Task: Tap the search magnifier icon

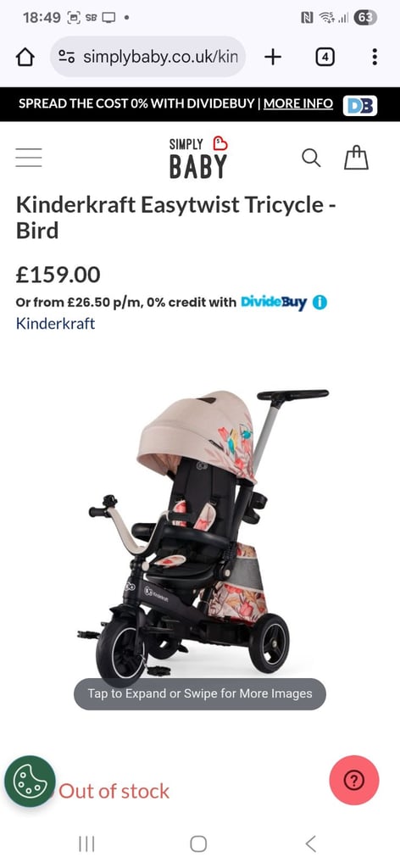Action: (x=311, y=159)
